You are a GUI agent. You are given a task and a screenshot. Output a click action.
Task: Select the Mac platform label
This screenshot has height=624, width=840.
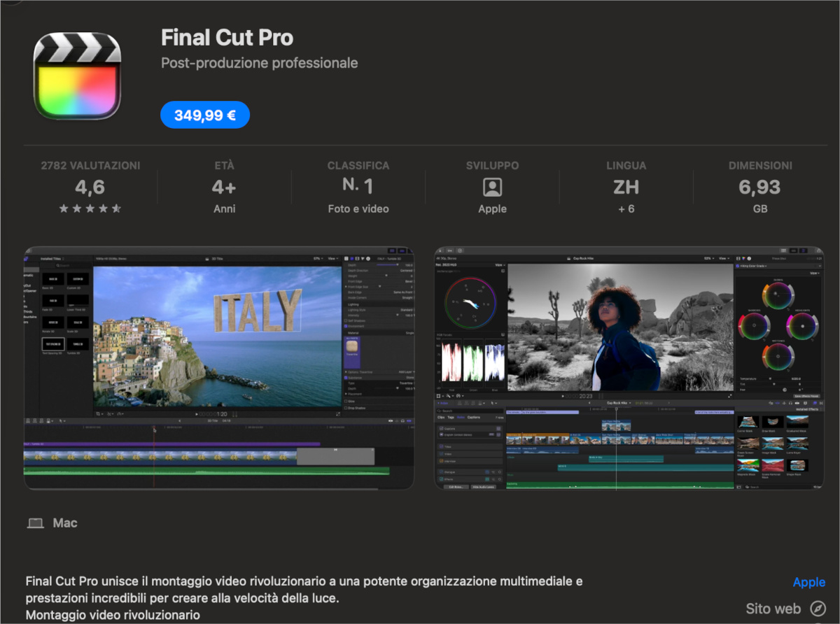pyautogui.click(x=65, y=523)
